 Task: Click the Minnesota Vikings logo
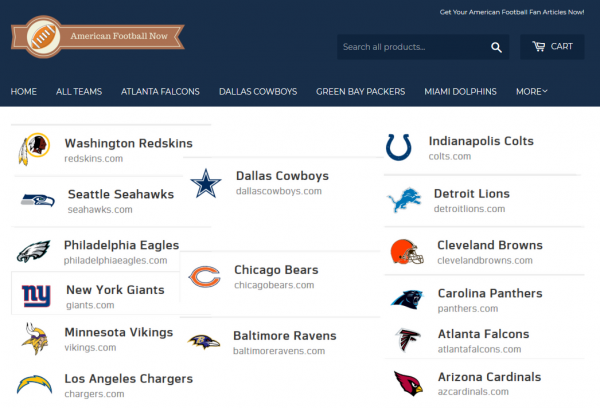click(34, 338)
